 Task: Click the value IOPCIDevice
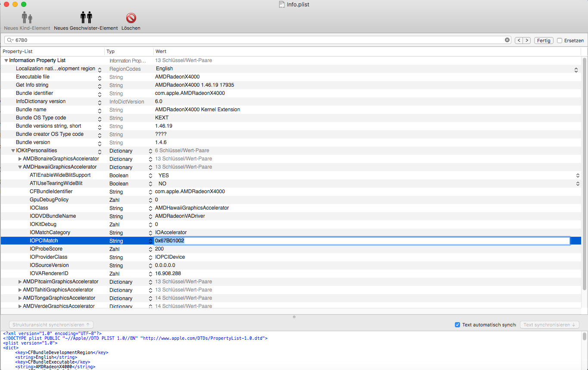pyautogui.click(x=170, y=257)
